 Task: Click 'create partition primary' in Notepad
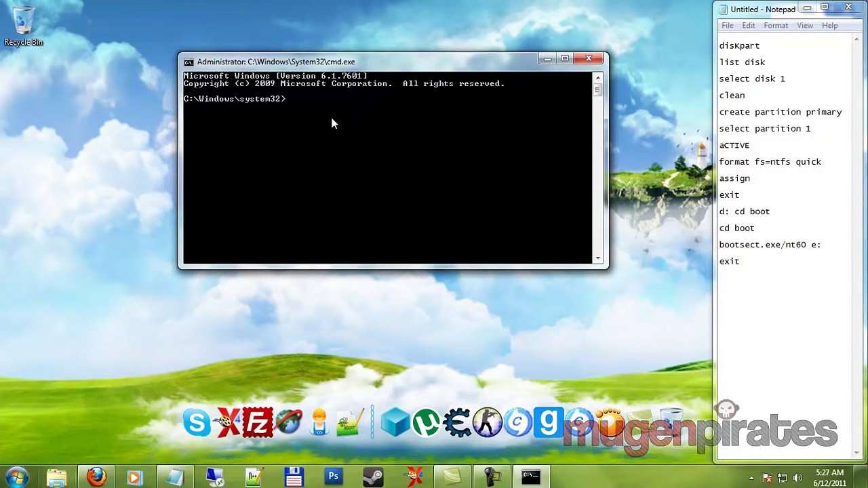pyautogui.click(x=781, y=112)
